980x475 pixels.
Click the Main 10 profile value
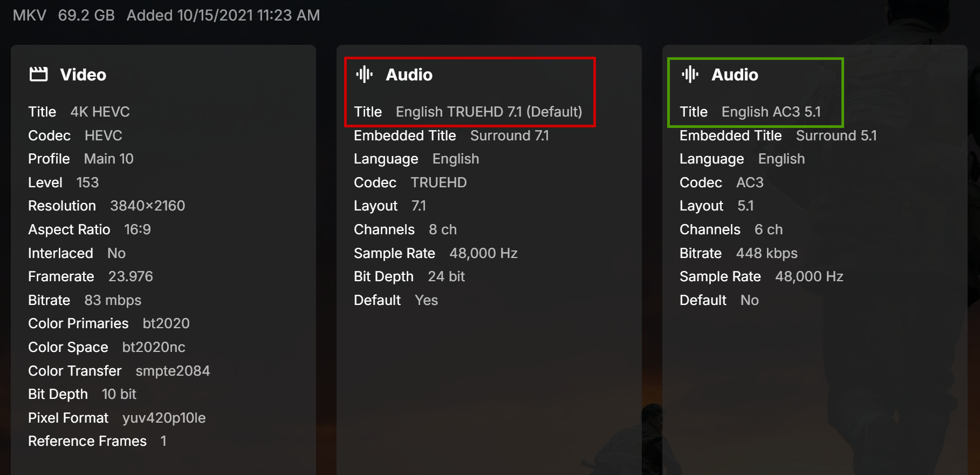tap(108, 159)
